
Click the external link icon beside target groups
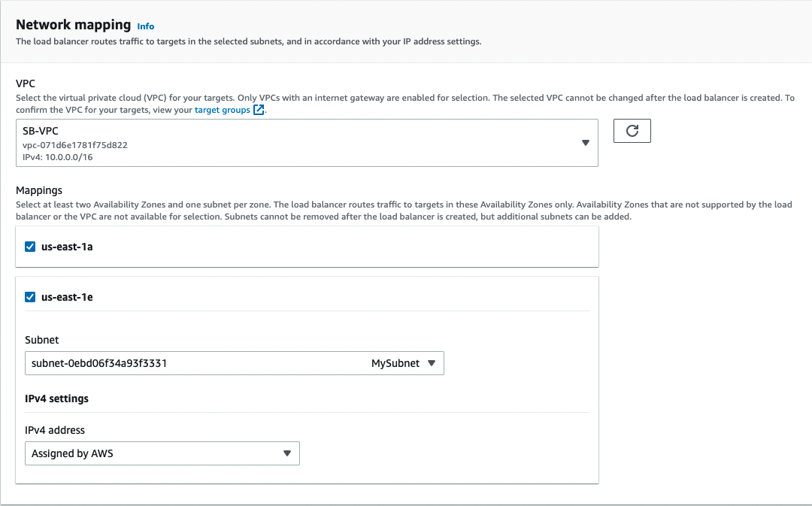[259, 110]
